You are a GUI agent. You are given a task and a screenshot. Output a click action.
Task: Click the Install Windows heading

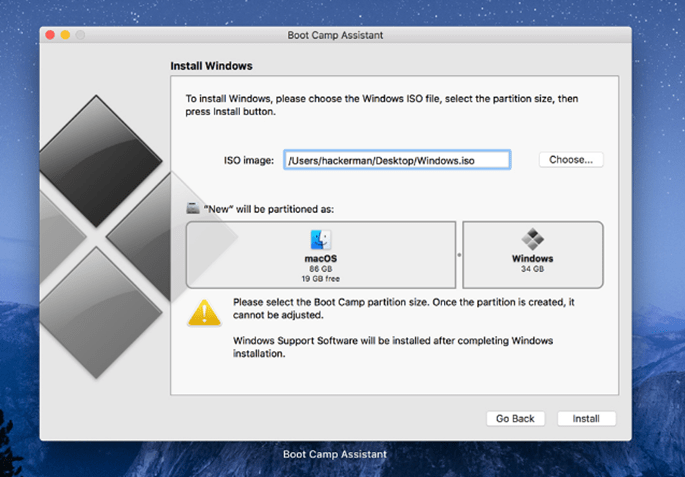[x=211, y=66]
